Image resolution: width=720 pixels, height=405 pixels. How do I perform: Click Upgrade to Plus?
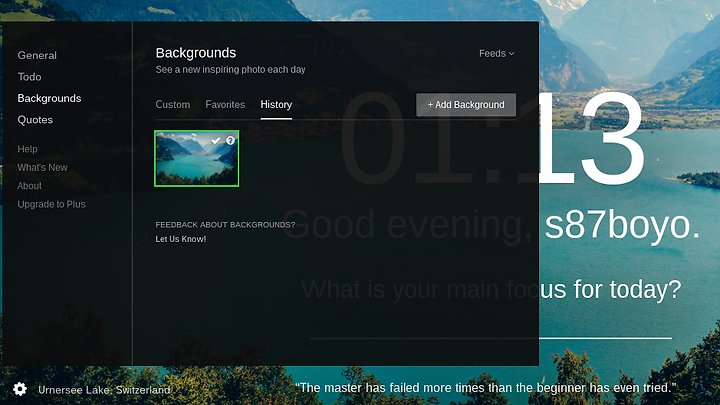point(51,204)
